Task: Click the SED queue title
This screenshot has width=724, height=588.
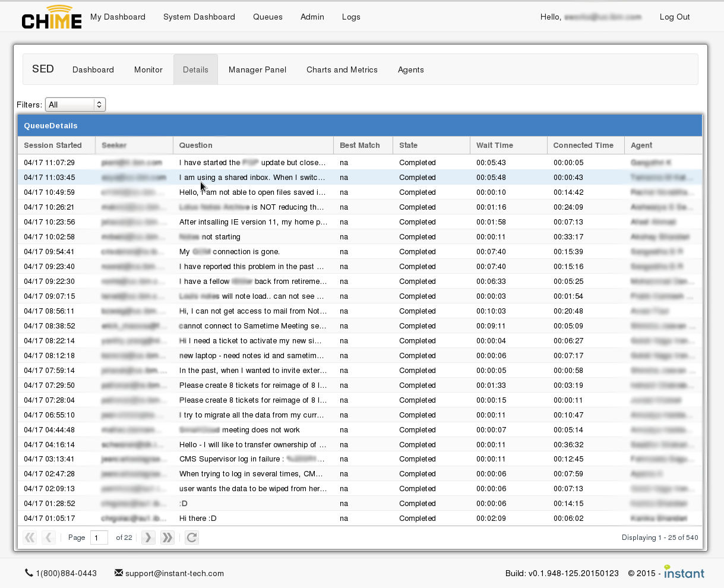Action: click(43, 69)
